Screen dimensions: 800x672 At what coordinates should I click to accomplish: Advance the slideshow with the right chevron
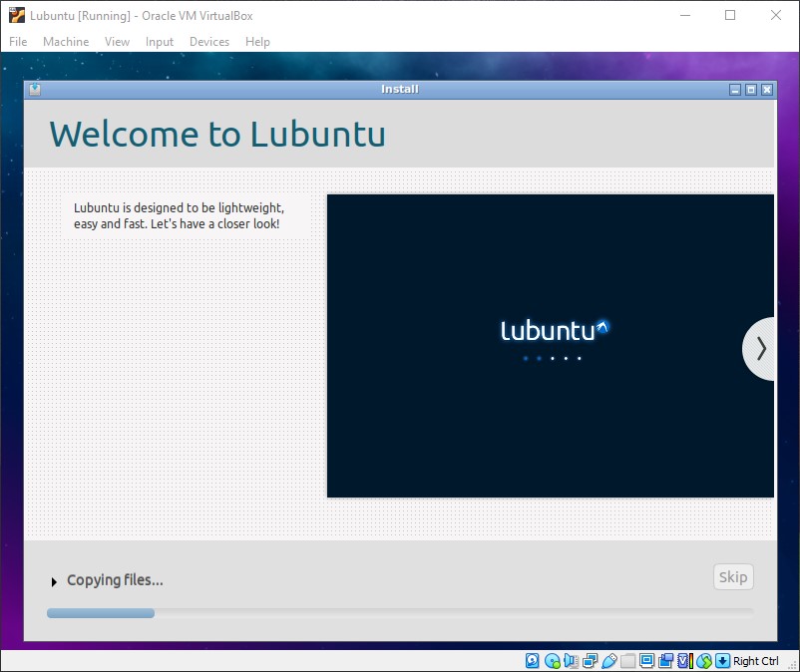tap(761, 348)
